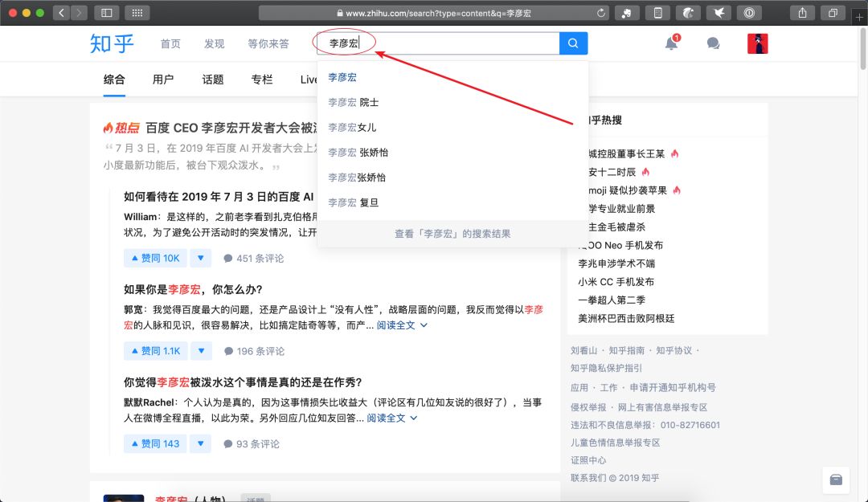Open 93 条评论 comments

tap(252, 444)
